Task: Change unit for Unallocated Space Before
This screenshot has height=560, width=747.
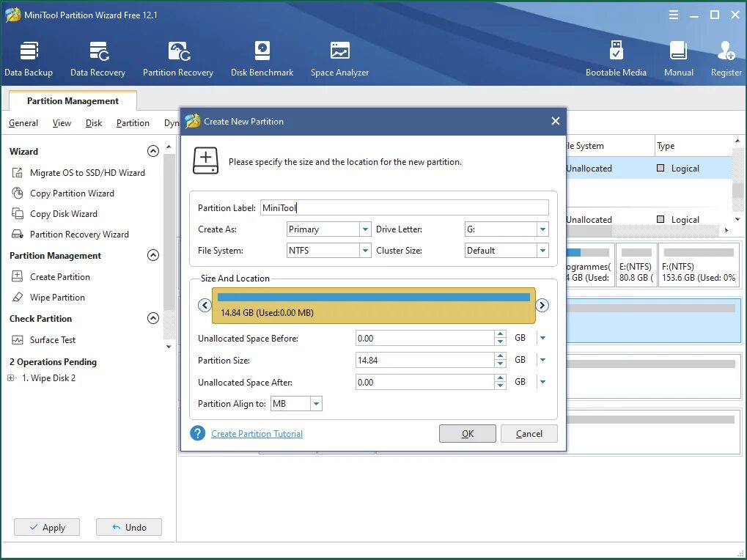Action: (x=542, y=338)
